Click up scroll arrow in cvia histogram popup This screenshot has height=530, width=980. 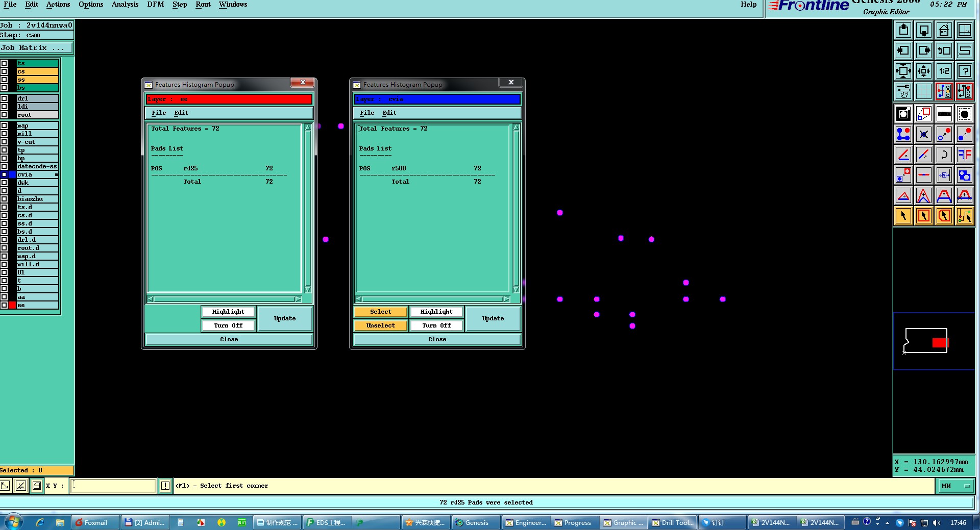tap(516, 128)
